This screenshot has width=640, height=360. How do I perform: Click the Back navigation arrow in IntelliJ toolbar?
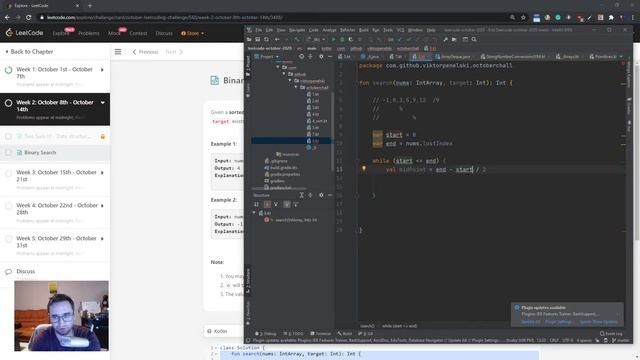[277, 40]
